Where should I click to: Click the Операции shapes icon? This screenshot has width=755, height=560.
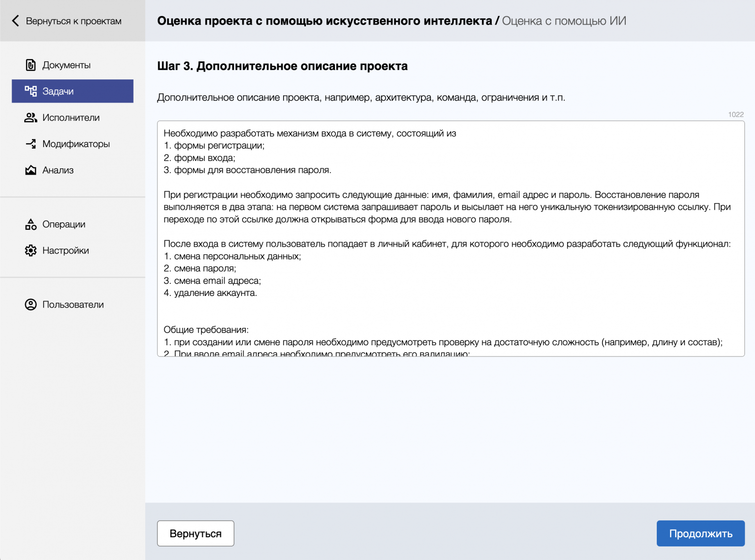click(x=30, y=224)
